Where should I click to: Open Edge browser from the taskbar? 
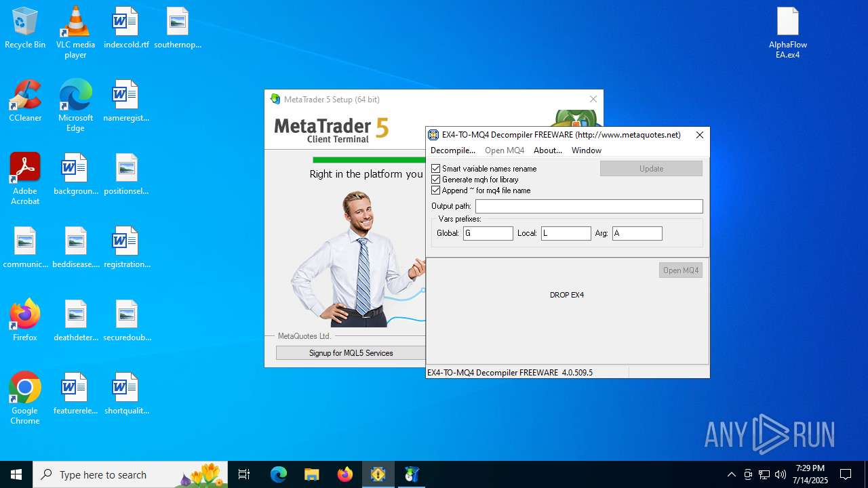[x=279, y=474]
